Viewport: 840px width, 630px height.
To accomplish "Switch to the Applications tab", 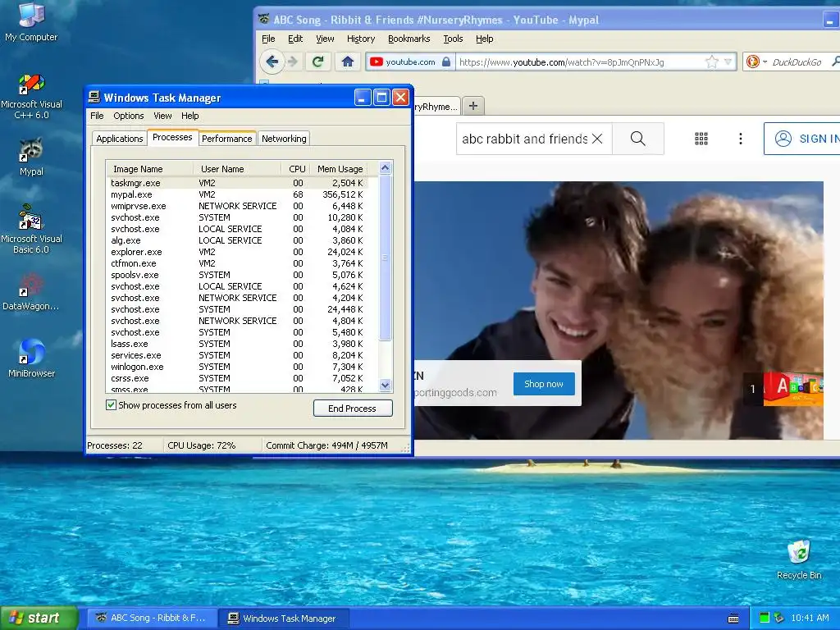I will (x=120, y=138).
